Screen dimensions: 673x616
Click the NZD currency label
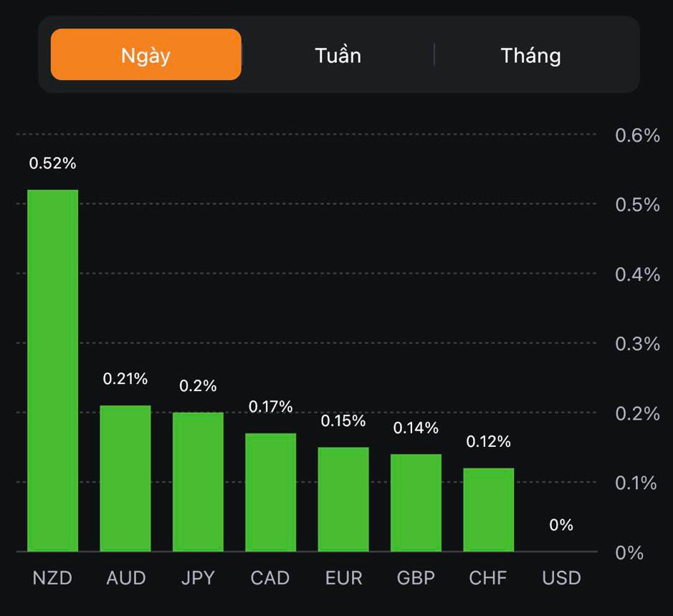coord(53,578)
